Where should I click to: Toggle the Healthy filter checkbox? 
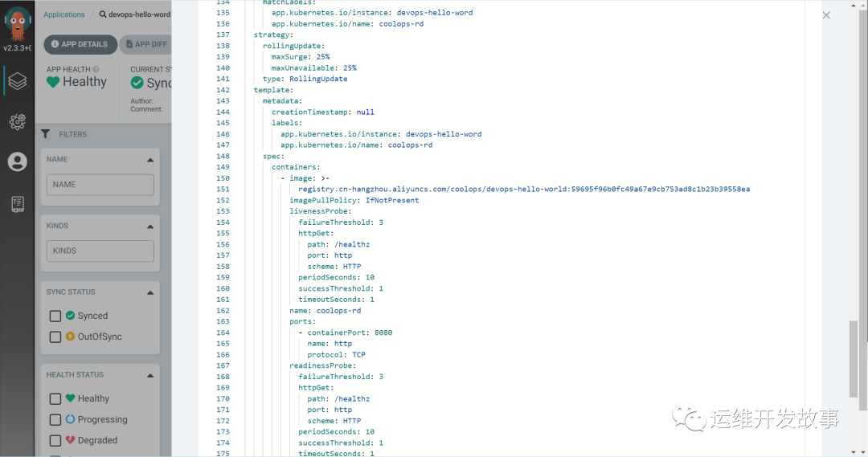click(x=55, y=399)
